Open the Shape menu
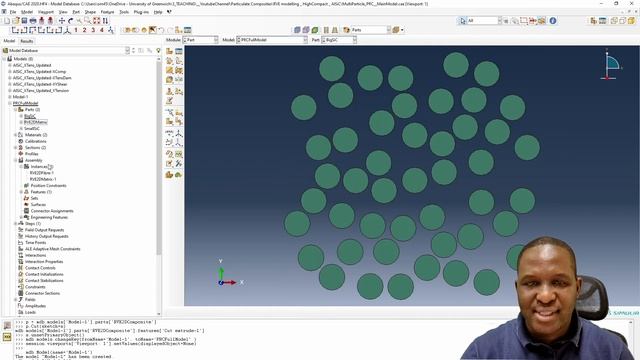The height and width of the screenshot is (360, 640). click(x=90, y=12)
